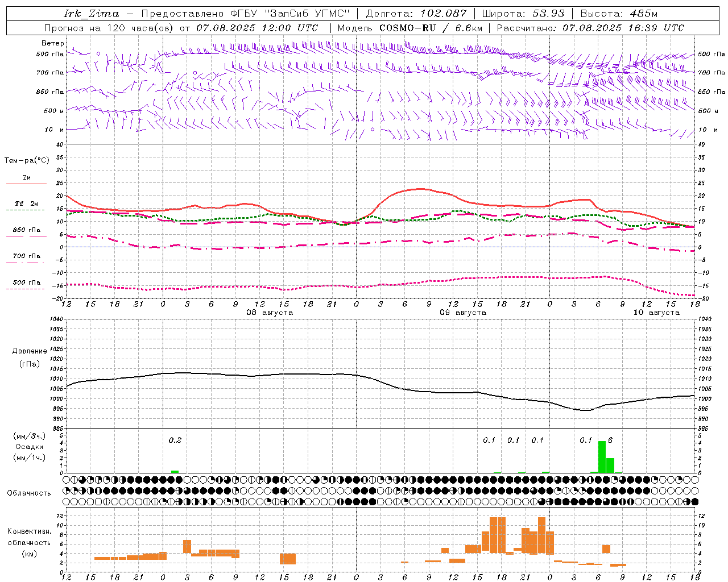Select the provider text ФГБУ "ЗапСиб УГМС"
The width and height of the screenshot is (728, 582).
[290, 14]
